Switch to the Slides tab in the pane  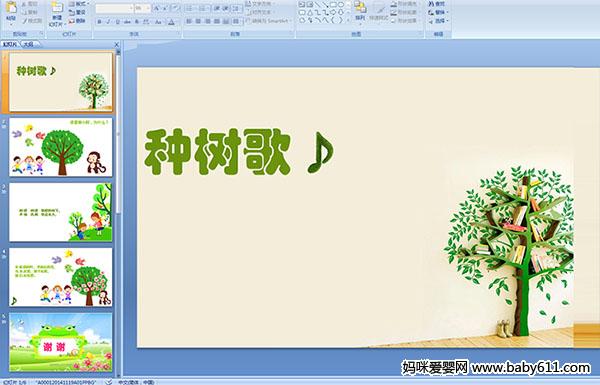pyautogui.click(x=10, y=44)
